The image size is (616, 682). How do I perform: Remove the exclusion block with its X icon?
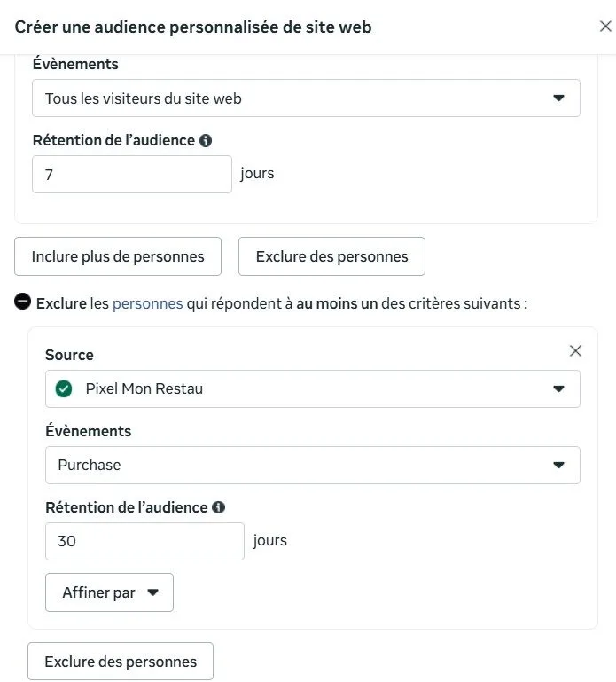(x=575, y=351)
